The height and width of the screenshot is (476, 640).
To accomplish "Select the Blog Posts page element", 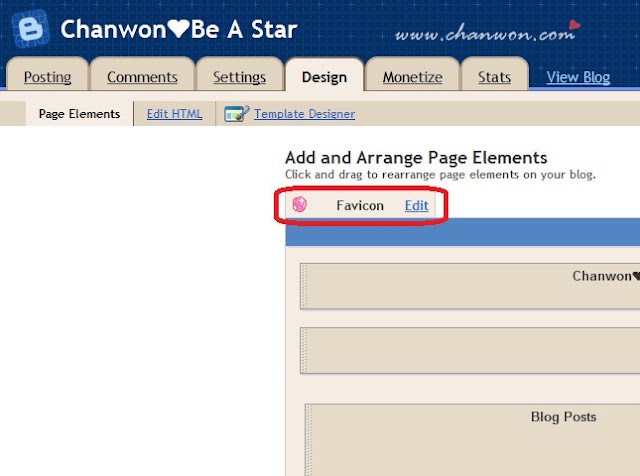I will (473, 440).
